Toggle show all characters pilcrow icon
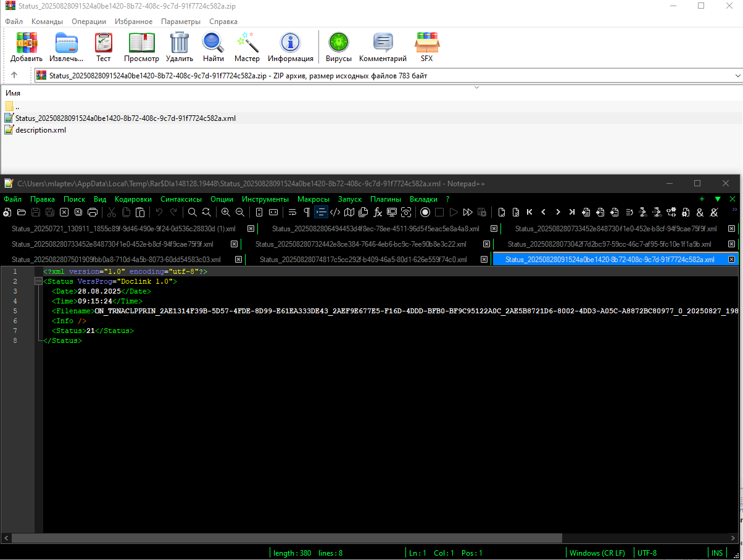743x560 pixels. pos(307,212)
